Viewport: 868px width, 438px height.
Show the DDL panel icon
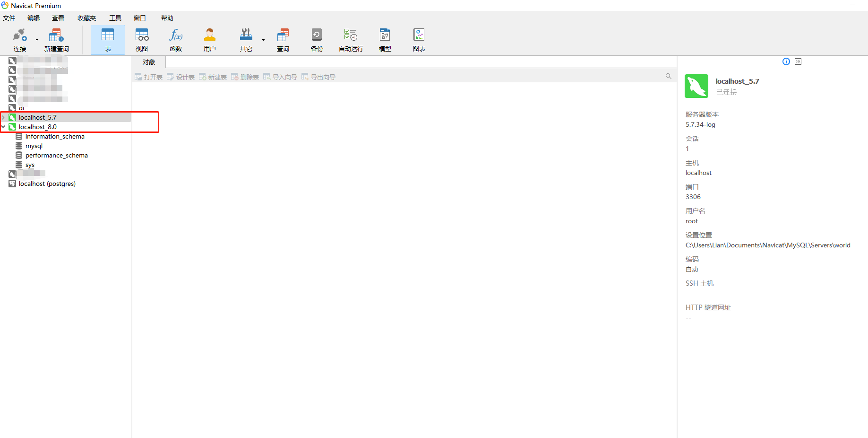tap(798, 61)
